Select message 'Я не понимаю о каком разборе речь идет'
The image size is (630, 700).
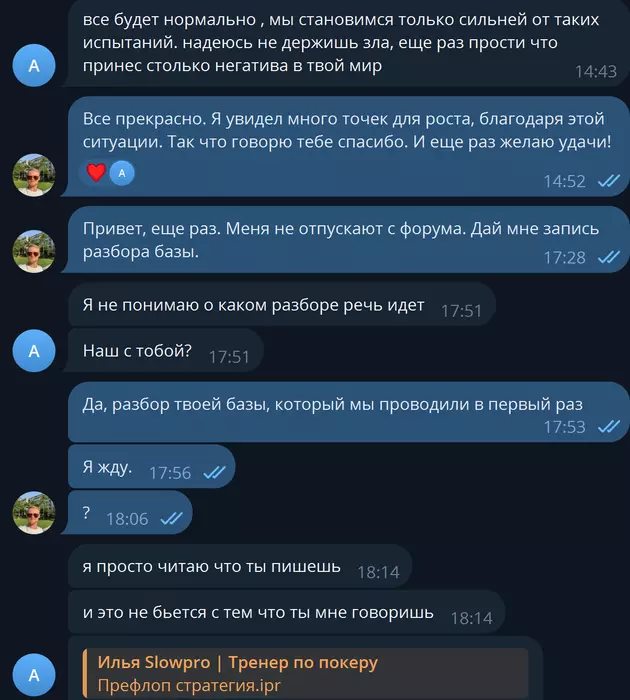coord(282,304)
